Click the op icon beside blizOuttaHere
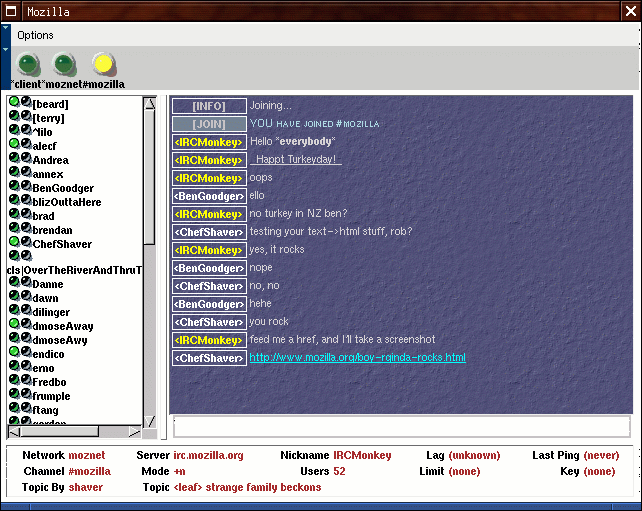The width and height of the screenshot is (642, 511). [x=14, y=199]
